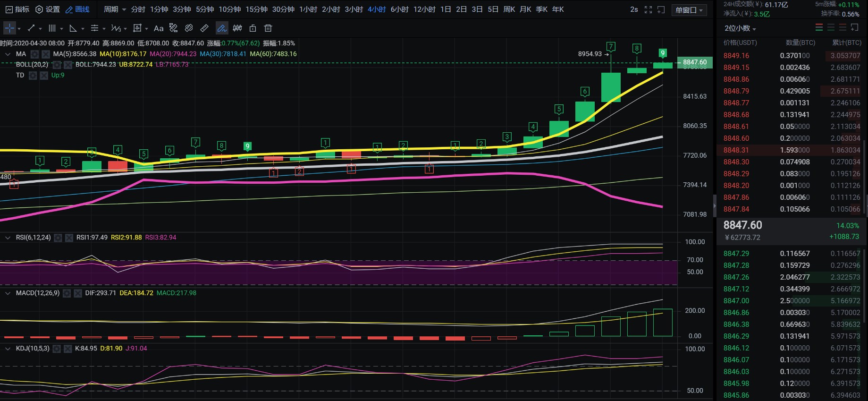This screenshot has height=401, width=868.
Task: Open the 2位小数 decimal precision dropdown
Action: point(740,28)
